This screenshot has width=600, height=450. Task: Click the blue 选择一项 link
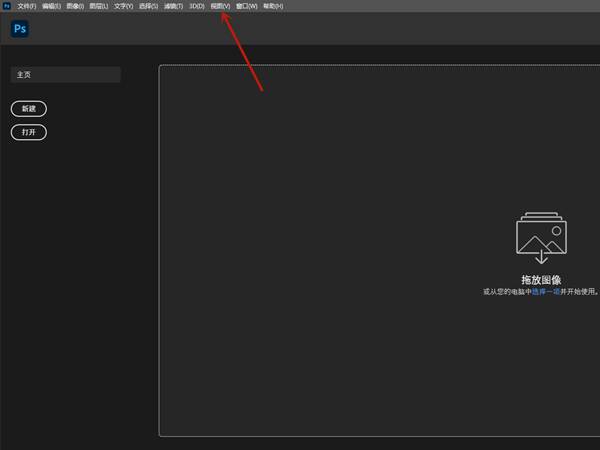(546, 292)
